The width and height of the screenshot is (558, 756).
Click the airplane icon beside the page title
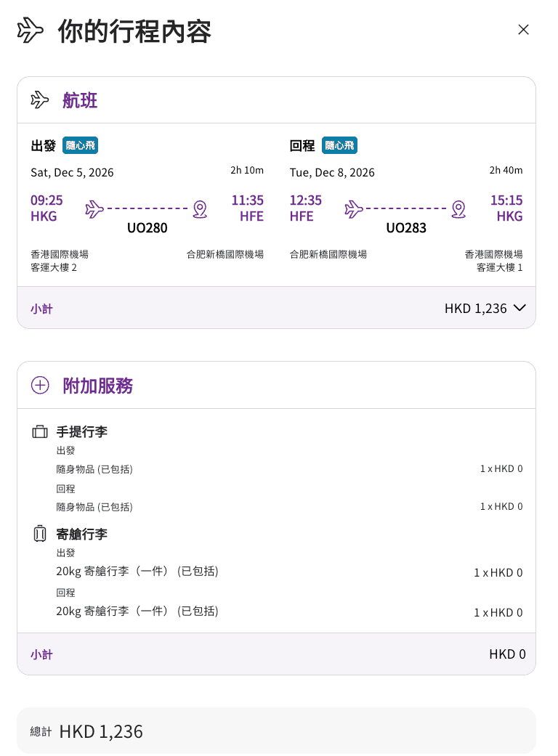click(x=30, y=31)
